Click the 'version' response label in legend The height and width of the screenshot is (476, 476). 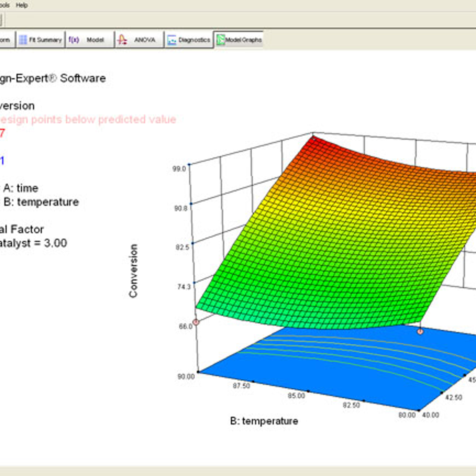pos(17,106)
